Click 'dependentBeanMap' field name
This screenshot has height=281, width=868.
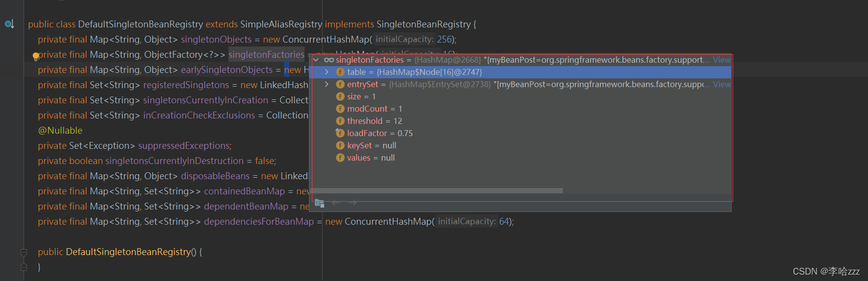point(246,206)
